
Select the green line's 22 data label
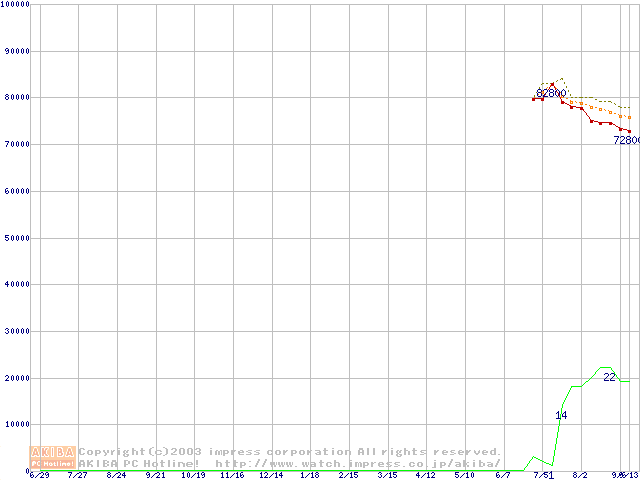(609, 377)
